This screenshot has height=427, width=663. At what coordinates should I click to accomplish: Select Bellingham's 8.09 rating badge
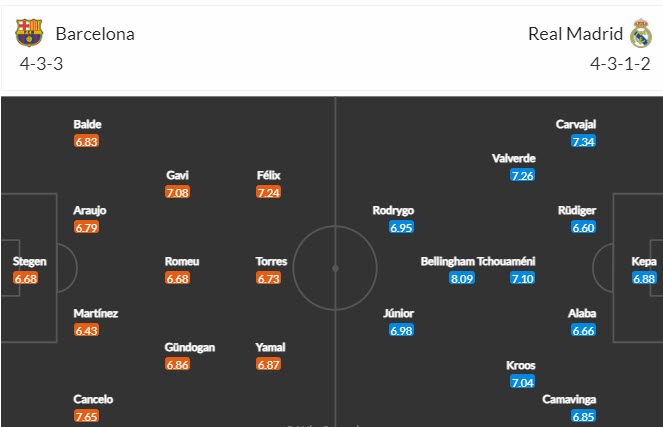462,278
